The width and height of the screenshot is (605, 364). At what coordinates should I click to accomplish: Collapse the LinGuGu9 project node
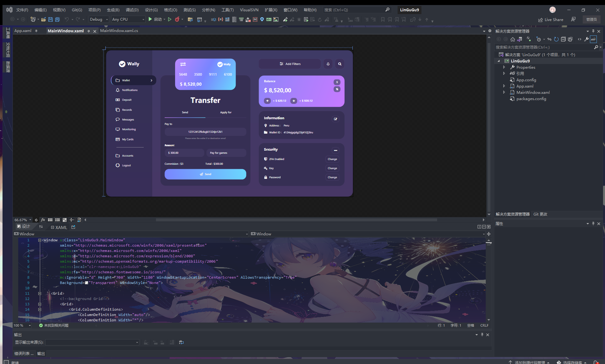click(x=499, y=61)
